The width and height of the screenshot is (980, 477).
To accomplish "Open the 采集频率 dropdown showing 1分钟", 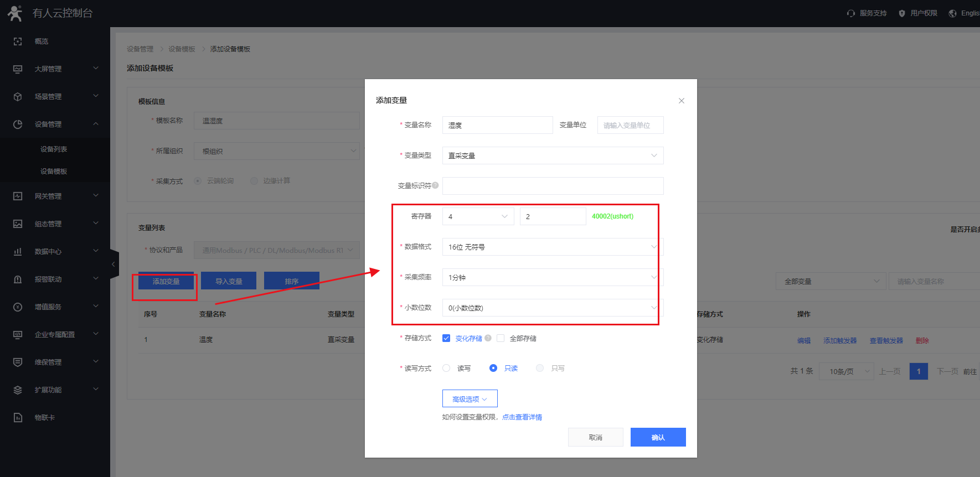I will pos(553,277).
